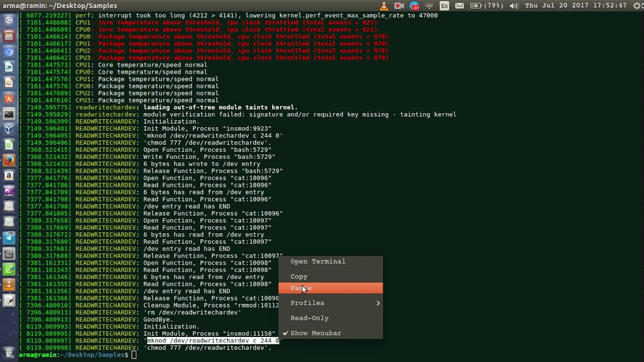Click the terminal window title arma@ramin: ~/Desktop/Samples
644x362 pixels.
[x=60, y=6]
